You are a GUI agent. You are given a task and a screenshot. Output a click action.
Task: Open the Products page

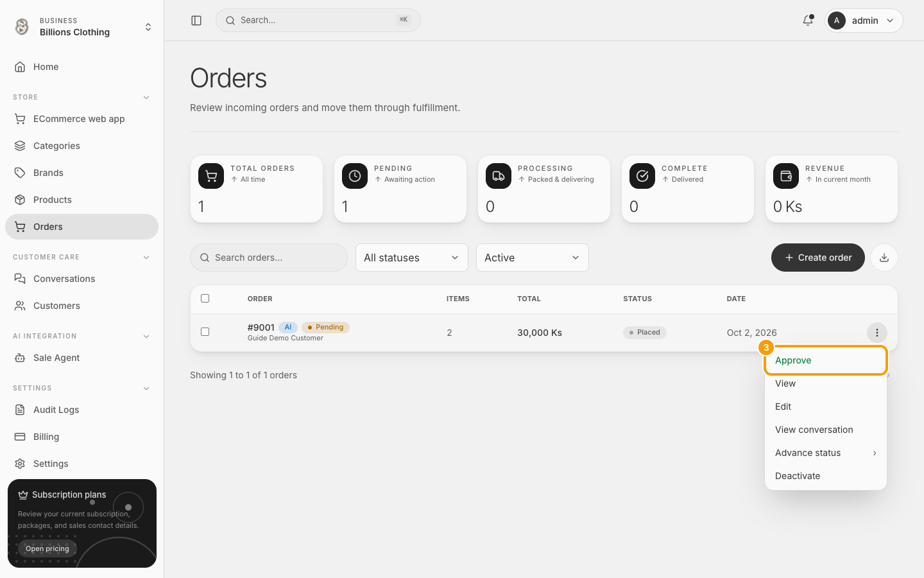pyautogui.click(x=82, y=200)
